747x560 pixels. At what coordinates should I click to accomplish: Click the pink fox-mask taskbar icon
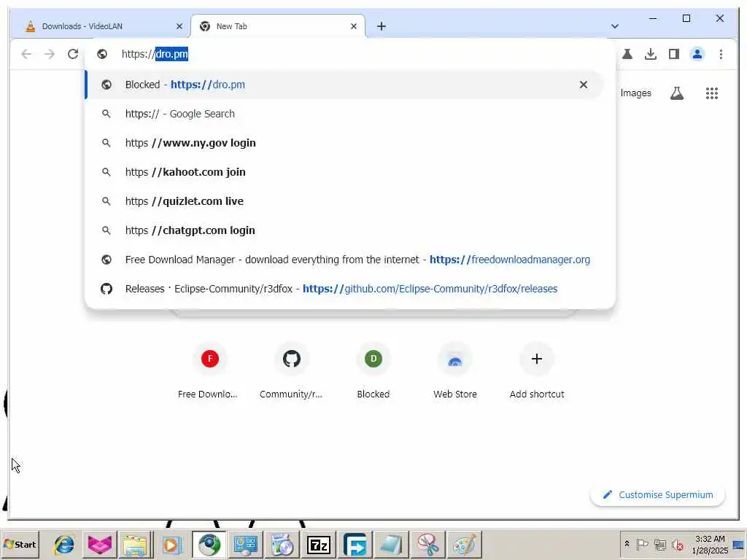click(99, 544)
